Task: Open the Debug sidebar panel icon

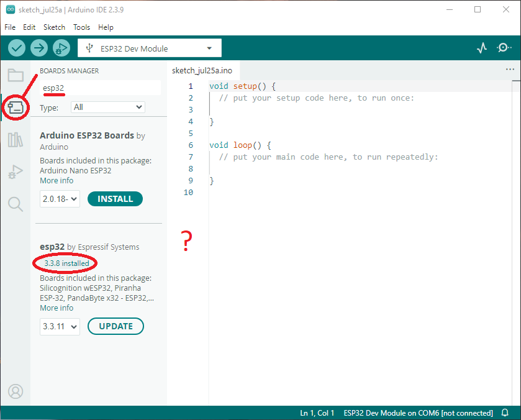Action: click(16, 171)
